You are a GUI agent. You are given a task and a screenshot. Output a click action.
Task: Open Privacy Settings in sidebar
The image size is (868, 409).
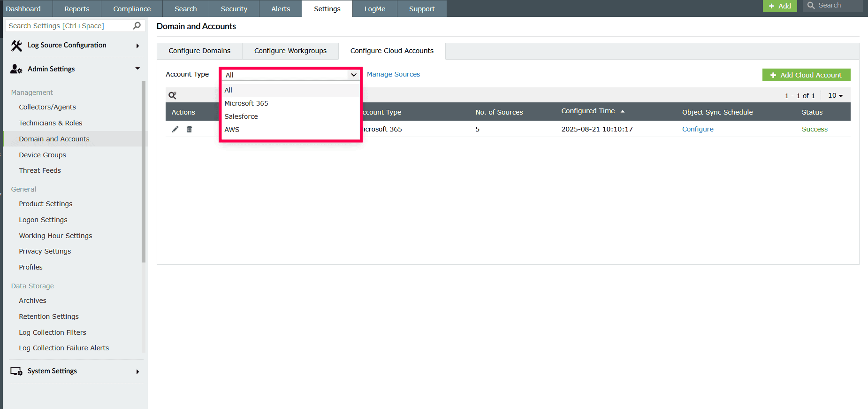tap(45, 251)
